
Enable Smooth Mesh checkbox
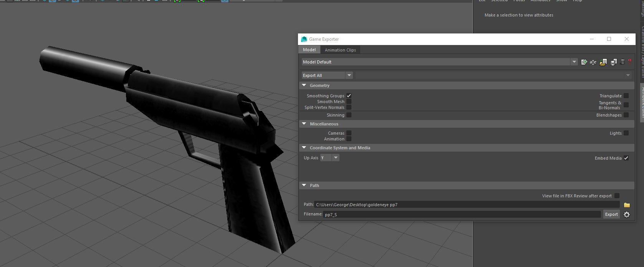pos(349,102)
